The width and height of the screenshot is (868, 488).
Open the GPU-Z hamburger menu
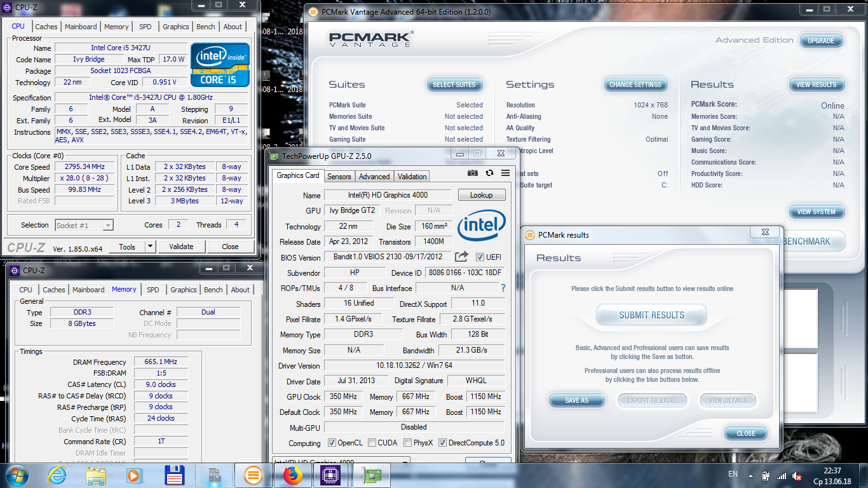505,173
